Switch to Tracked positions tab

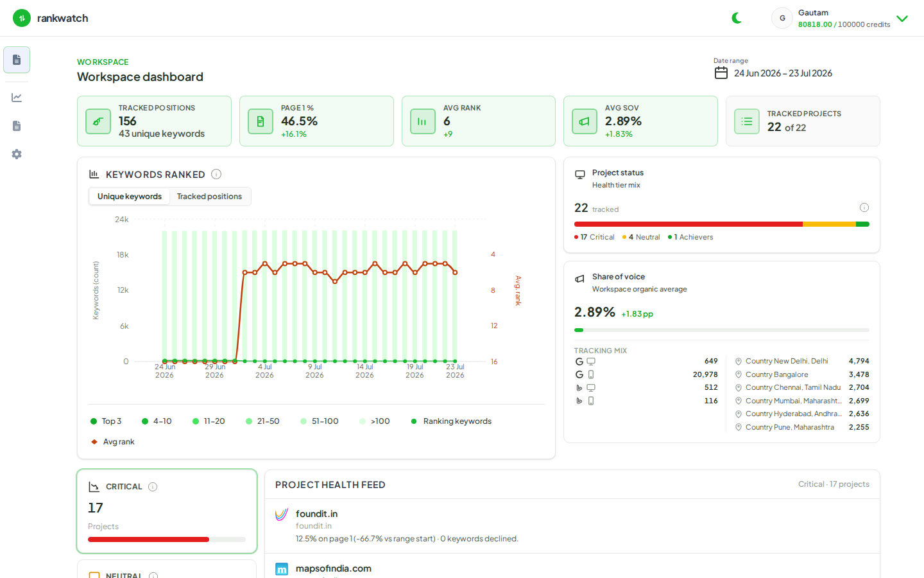pyautogui.click(x=209, y=197)
